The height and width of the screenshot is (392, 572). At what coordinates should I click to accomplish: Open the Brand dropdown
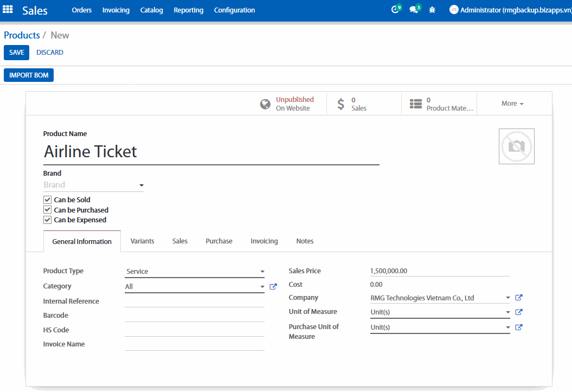[93, 185]
